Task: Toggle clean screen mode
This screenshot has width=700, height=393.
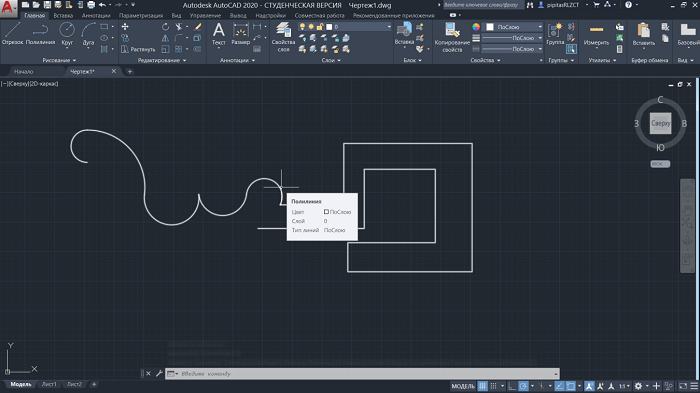Action: pyautogui.click(x=683, y=386)
